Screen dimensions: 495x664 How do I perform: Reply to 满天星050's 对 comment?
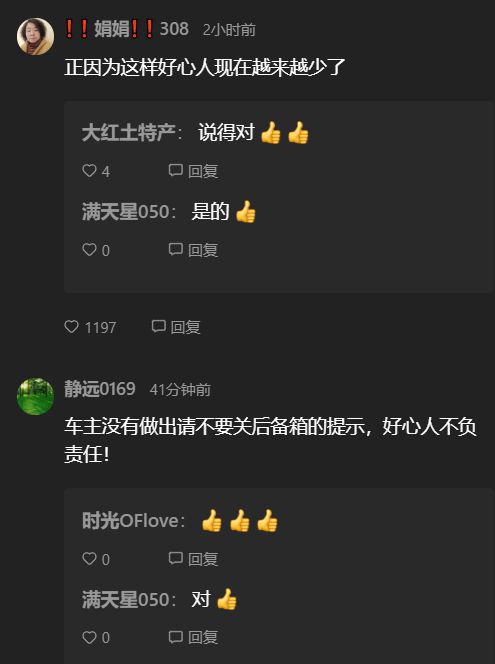click(x=193, y=637)
